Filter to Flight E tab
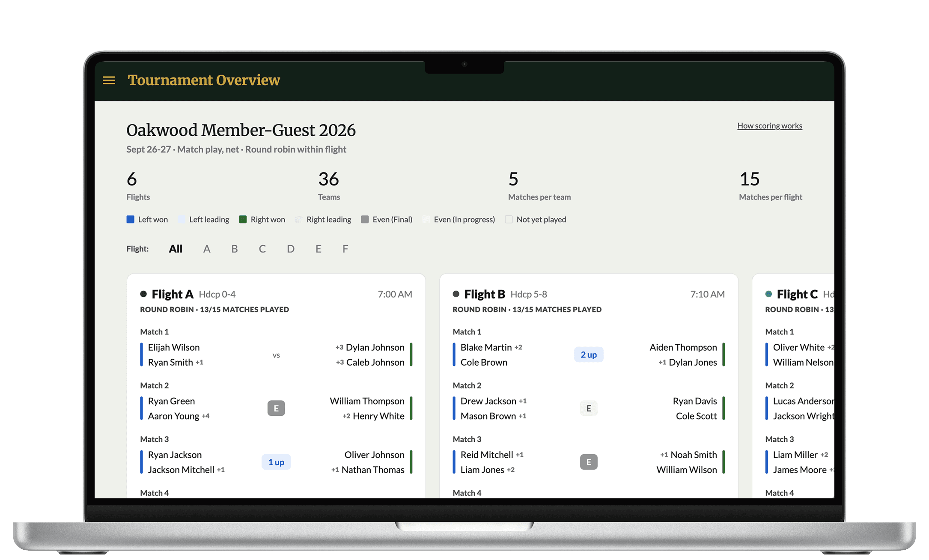Screen dimensions: 929x560 [319, 249]
